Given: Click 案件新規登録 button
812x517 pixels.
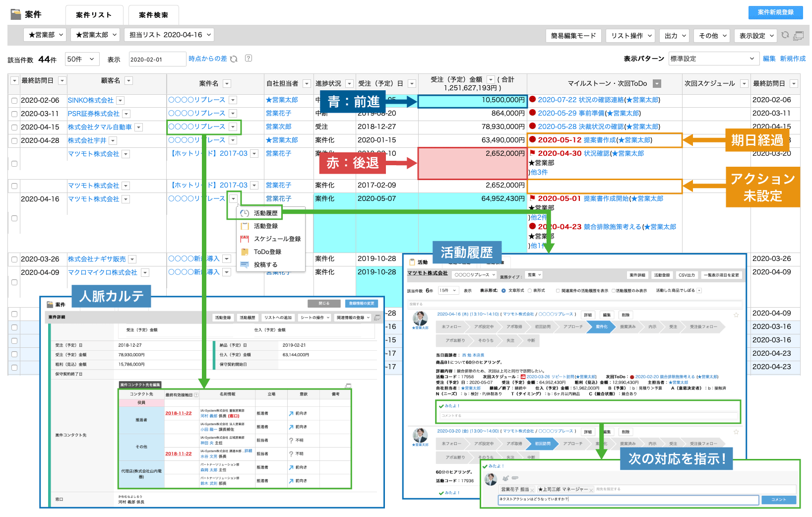Looking at the screenshot, I should 775,12.
